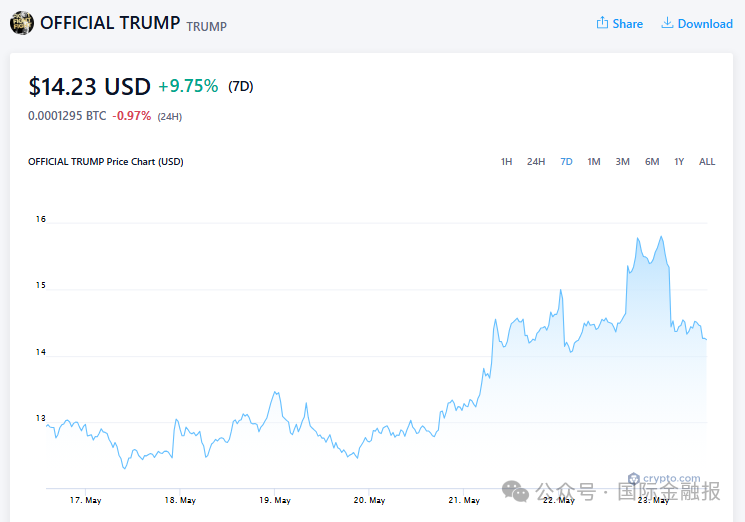This screenshot has width=745, height=522.
Task: Show the 1M price history
Action: (x=594, y=162)
